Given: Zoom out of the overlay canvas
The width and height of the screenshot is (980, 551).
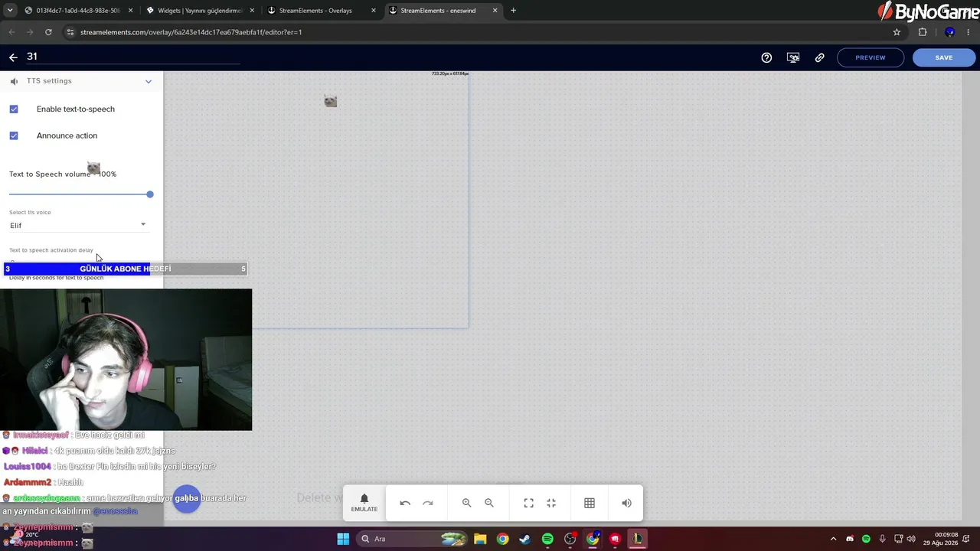Looking at the screenshot, I should coord(489,503).
